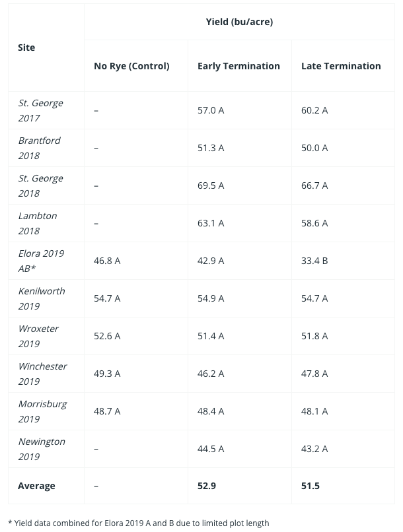Click the Kenilworth 2019 row label
This screenshot has height=532, width=403.
click(42, 298)
